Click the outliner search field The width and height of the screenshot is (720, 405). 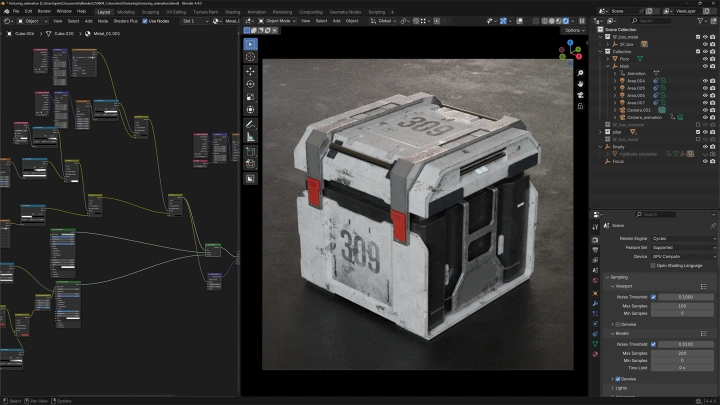[x=650, y=20]
